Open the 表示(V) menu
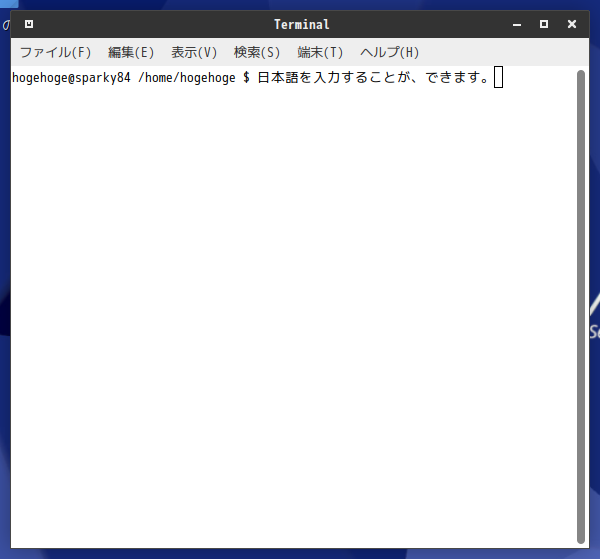Image resolution: width=600 pixels, height=559 pixels. pyautogui.click(x=194, y=52)
